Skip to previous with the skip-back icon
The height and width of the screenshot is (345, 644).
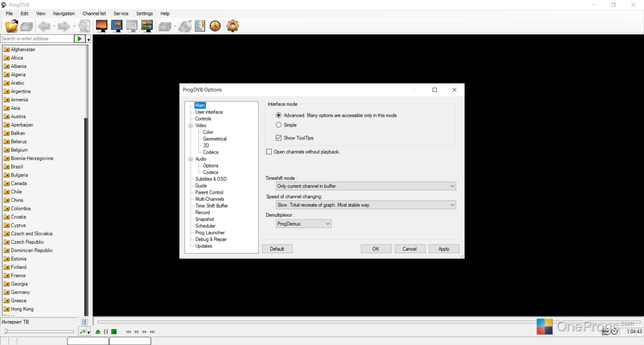[x=128, y=332]
